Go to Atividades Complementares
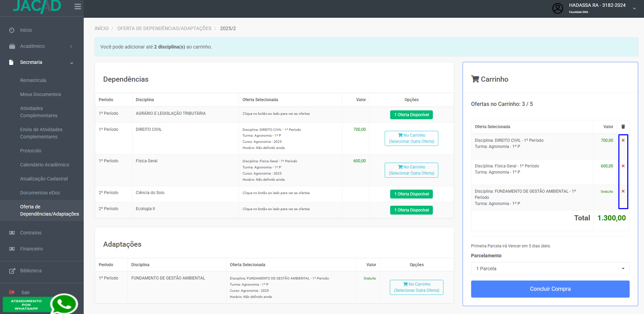This screenshot has height=314, width=644. pyautogui.click(x=39, y=112)
